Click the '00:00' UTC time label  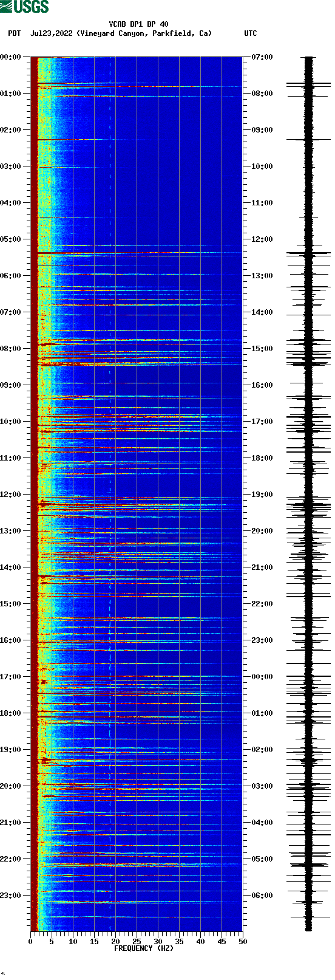[x=262, y=677]
